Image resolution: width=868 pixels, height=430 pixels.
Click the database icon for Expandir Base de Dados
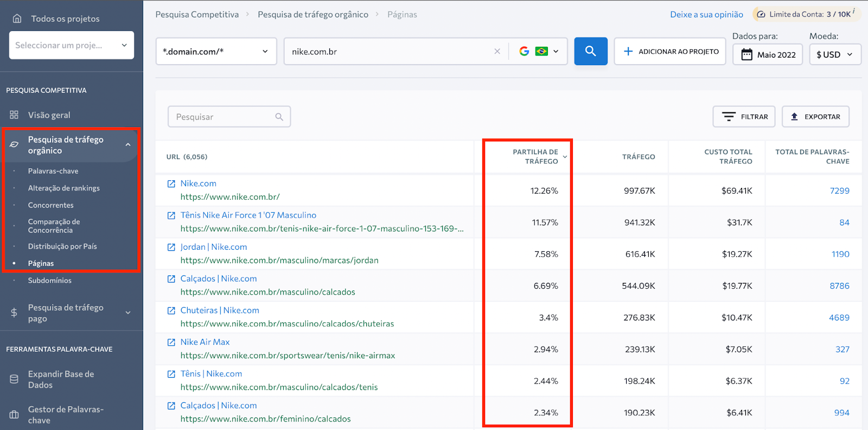[x=14, y=379]
